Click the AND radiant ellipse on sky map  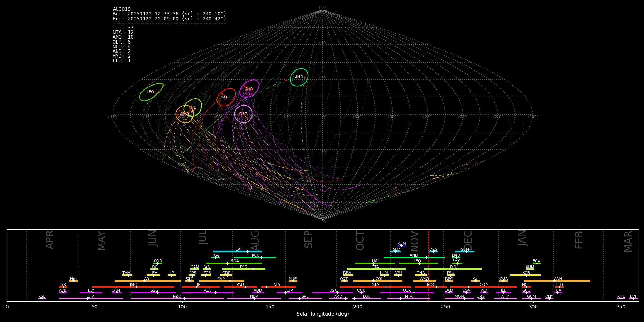[299, 77]
